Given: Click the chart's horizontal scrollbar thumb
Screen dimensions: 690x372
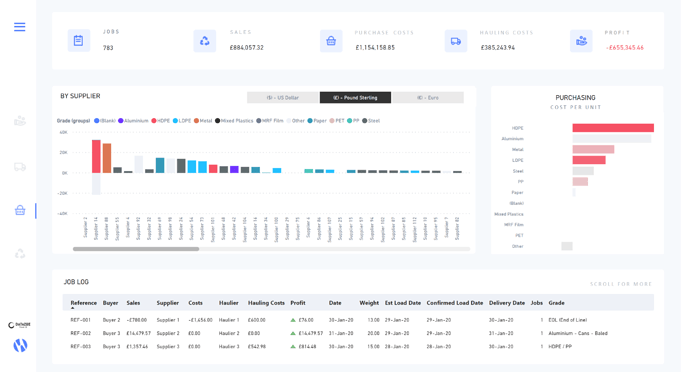Looking at the screenshot, I should (136, 249).
